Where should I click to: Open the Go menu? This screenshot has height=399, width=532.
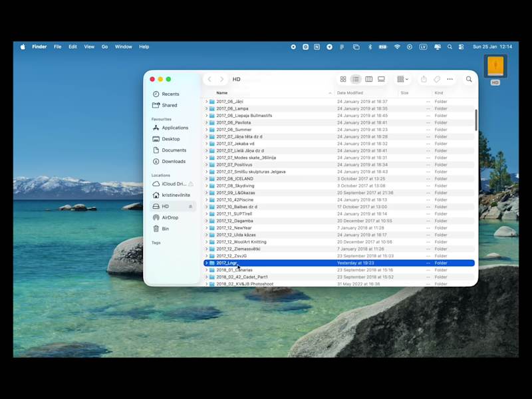pyautogui.click(x=104, y=47)
